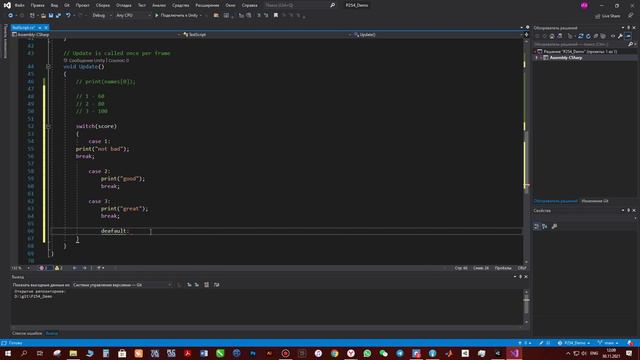
Task: Open Photoshop from the taskbar
Action: 253,353
